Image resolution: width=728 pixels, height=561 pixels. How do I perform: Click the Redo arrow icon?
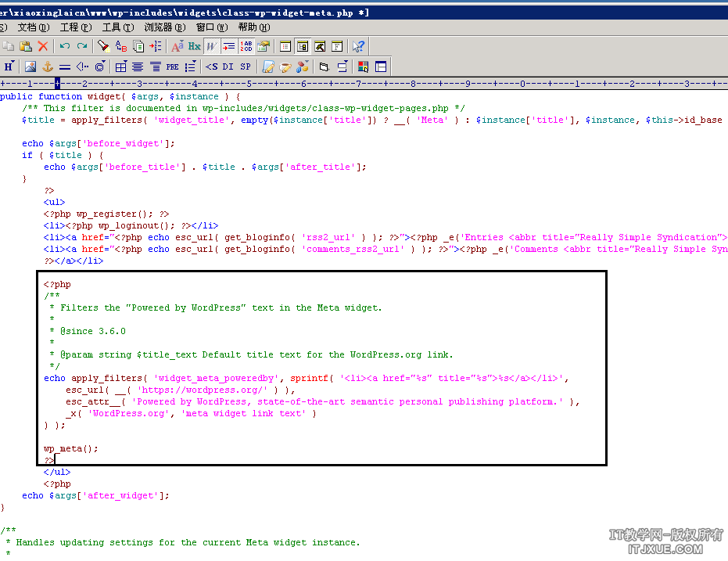click(x=81, y=46)
